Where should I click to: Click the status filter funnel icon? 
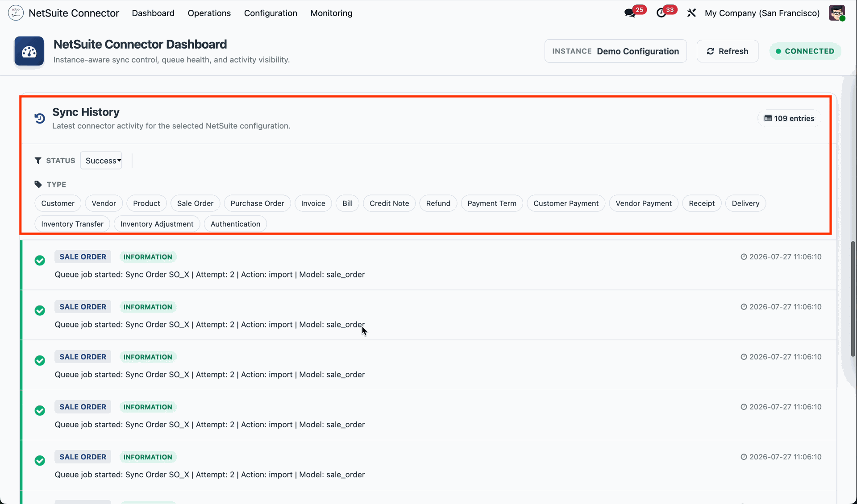[x=38, y=161]
